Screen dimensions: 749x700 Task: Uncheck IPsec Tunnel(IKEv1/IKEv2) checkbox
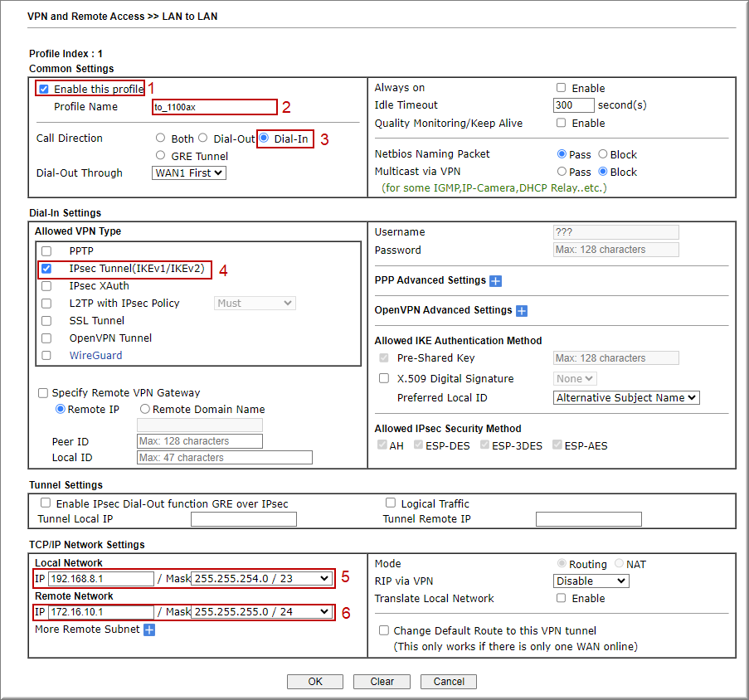click(x=46, y=269)
